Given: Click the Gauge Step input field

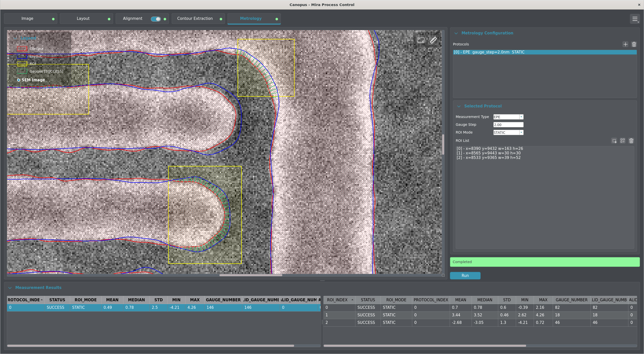Looking at the screenshot, I should coord(508,125).
